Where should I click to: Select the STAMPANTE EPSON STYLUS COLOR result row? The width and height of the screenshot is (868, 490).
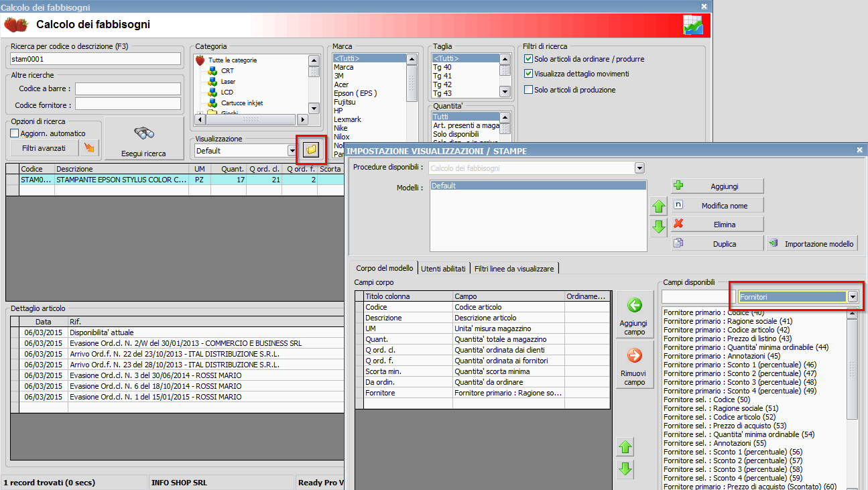175,180
